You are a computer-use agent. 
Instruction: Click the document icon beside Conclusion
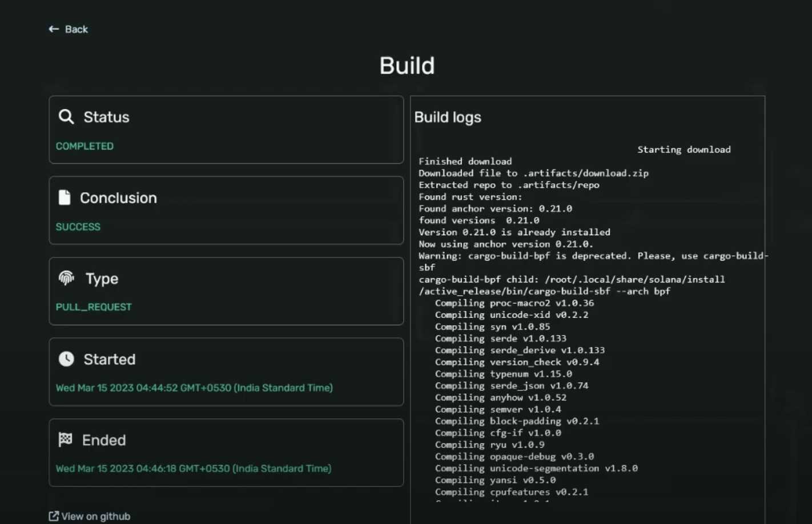[65, 197]
